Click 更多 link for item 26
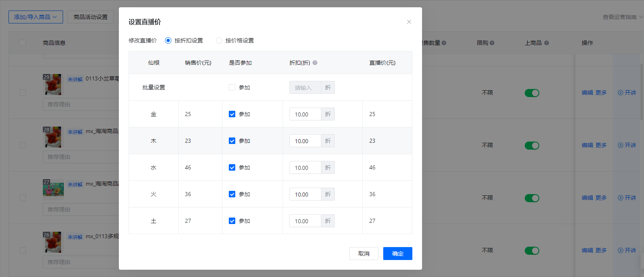Screen dimensions: 644x277 coord(601,250)
